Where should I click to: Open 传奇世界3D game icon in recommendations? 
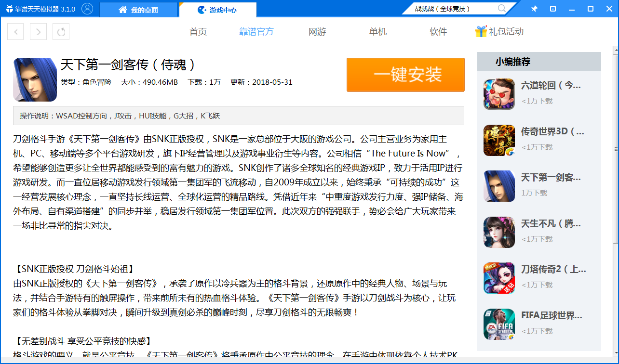499,140
